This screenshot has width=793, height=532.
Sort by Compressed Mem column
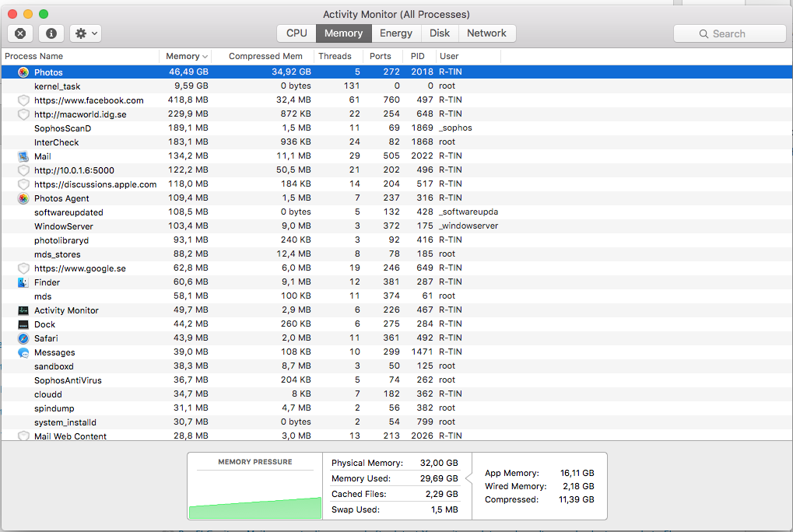(x=265, y=56)
